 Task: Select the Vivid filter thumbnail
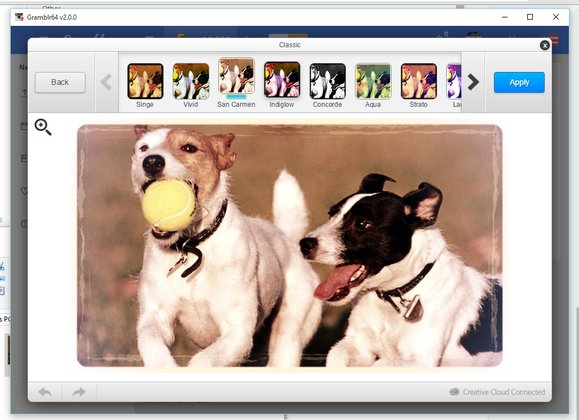[x=191, y=81]
